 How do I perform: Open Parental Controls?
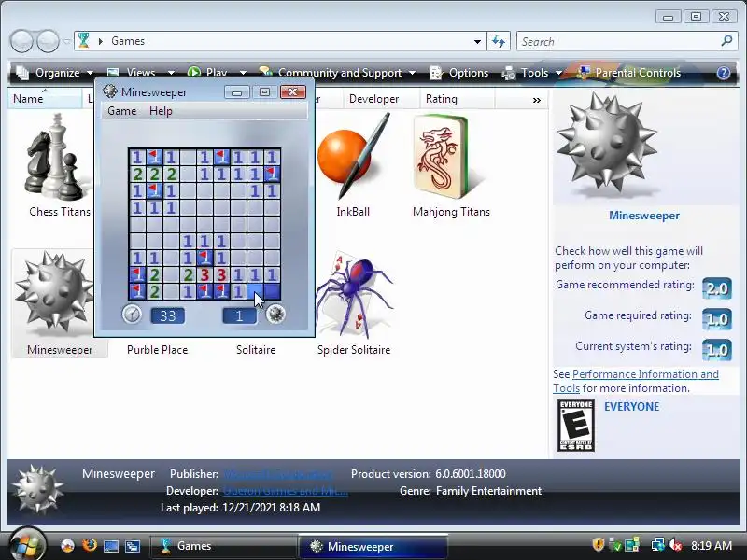[x=628, y=73]
